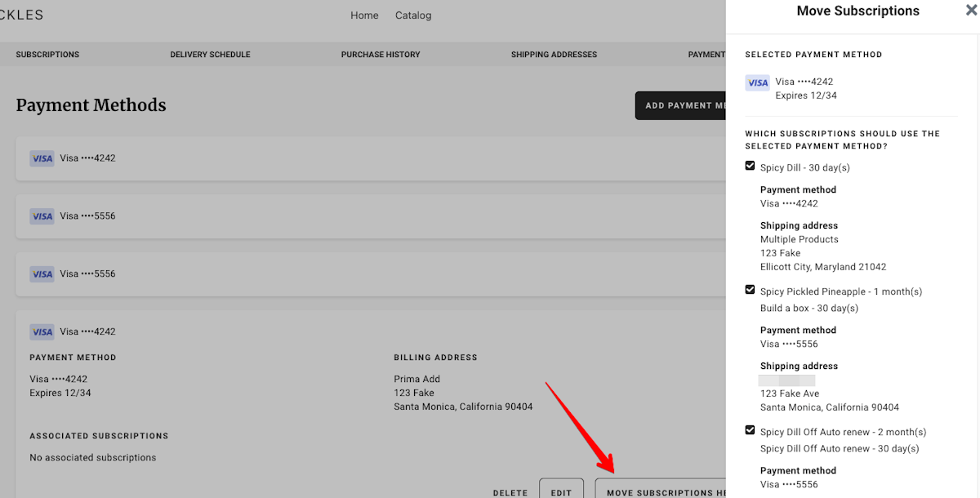
Task: Click '123 Fake Ave' shipping address line
Action: pos(790,394)
